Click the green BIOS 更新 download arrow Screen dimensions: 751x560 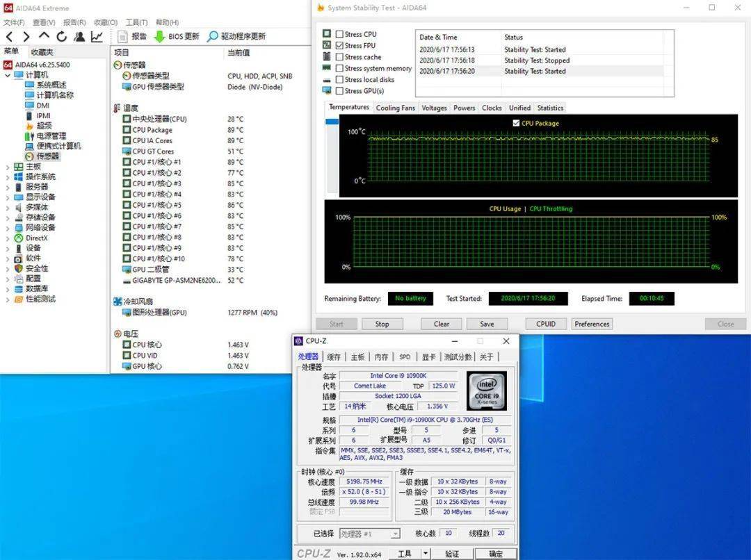(x=159, y=37)
